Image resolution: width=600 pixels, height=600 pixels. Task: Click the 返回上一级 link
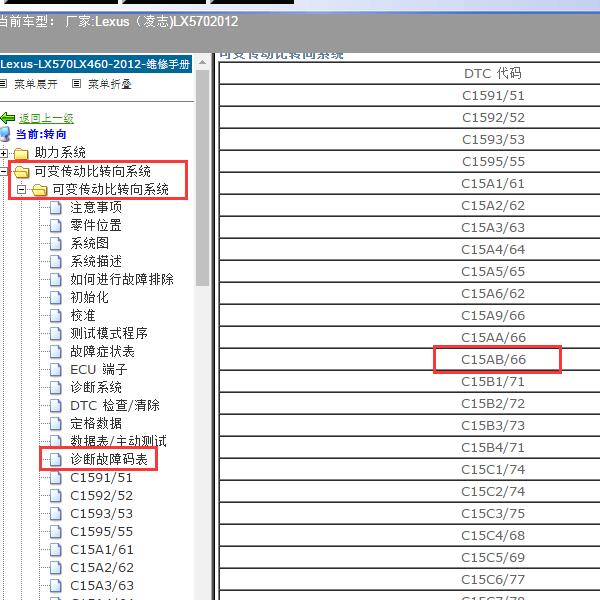(x=46, y=118)
